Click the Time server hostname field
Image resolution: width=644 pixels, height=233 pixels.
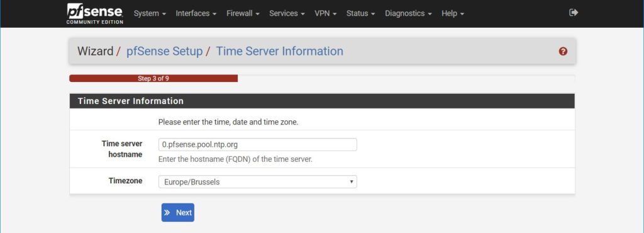click(257, 145)
